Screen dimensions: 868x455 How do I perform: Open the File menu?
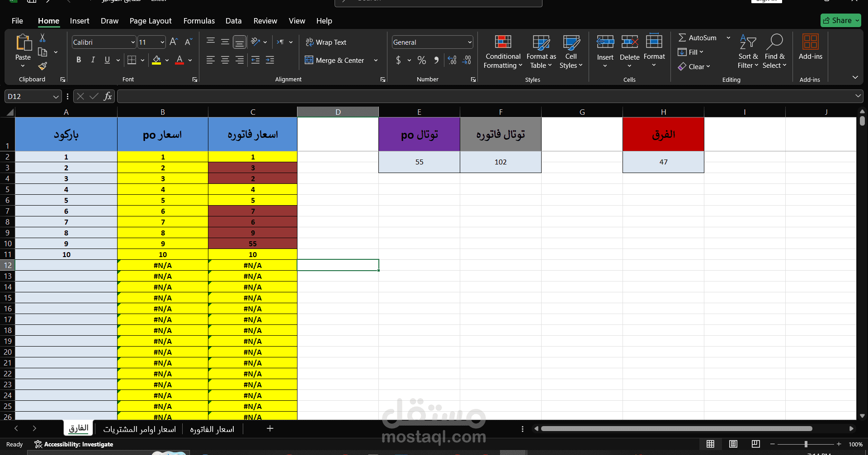click(x=17, y=21)
